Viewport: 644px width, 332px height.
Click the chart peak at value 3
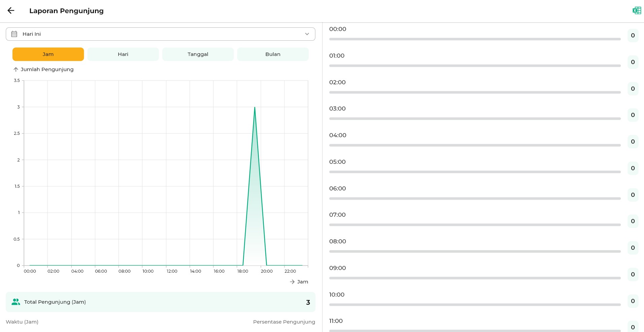pyautogui.click(x=255, y=107)
